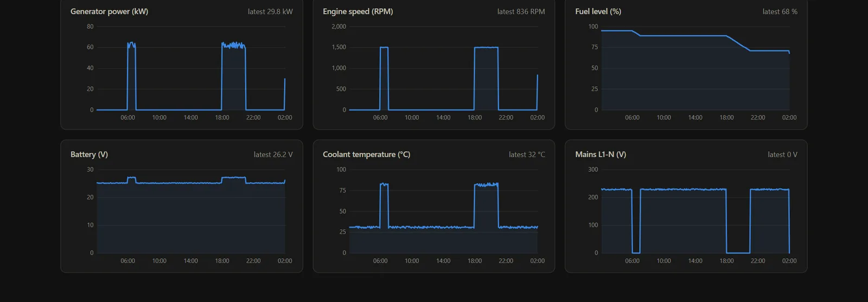Click the 06:00 tick on Battery chart
Image resolution: width=868 pixels, height=302 pixels.
tap(128, 261)
